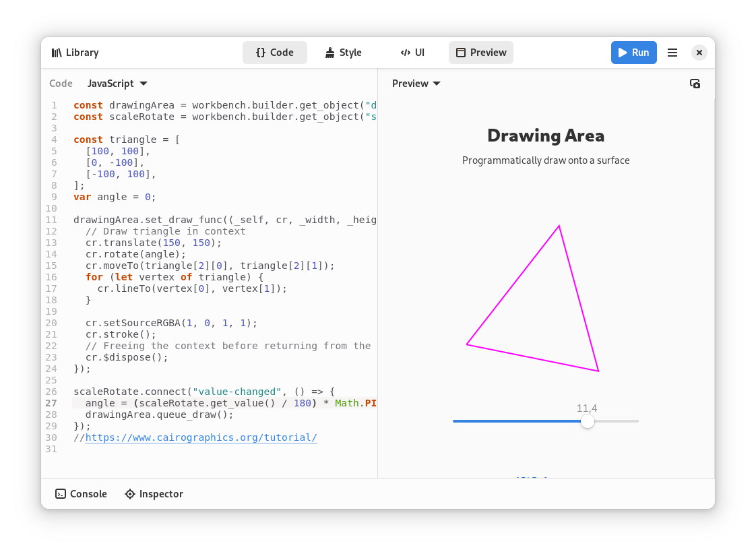Image resolution: width=756 pixels, height=554 pixels.
Task: Close the Workbench window
Action: (699, 53)
